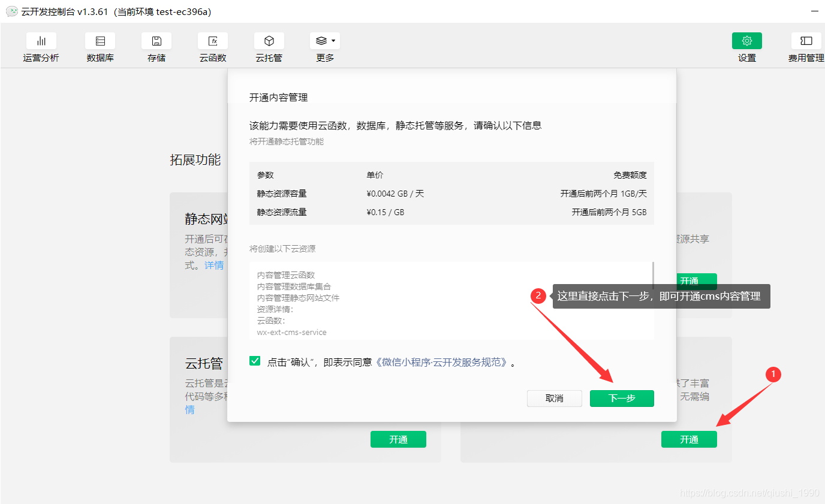Click the cloud console app logo in title bar
The width and height of the screenshot is (825, 504).
tap(11, 11)
